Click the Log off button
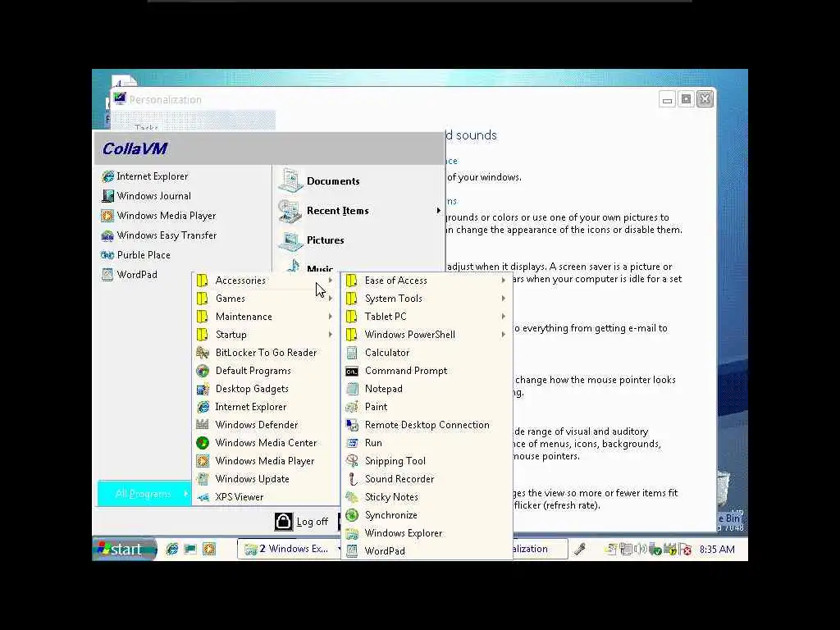This screenshot has width=840, height=630. coord(302,522)
